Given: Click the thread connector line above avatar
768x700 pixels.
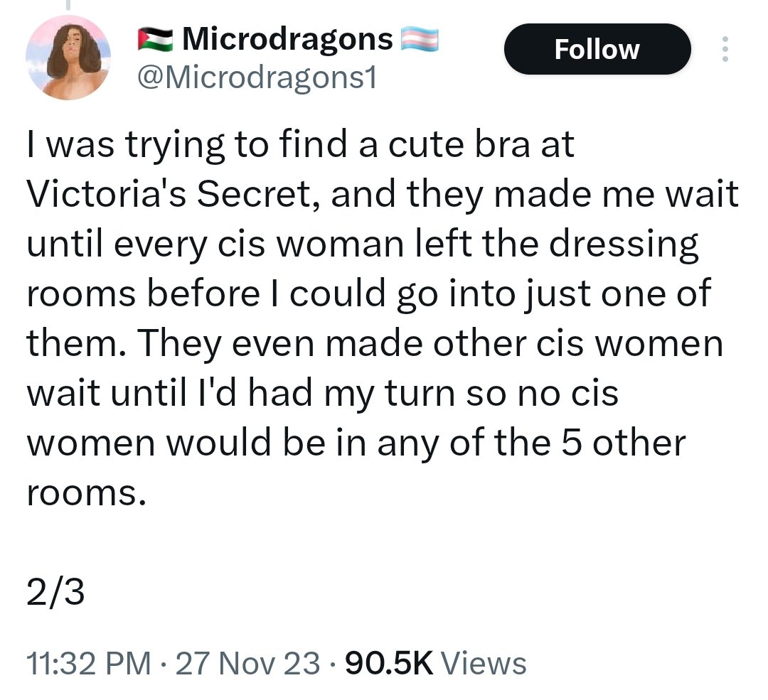Looking at the screenshot, I should 68,4.
